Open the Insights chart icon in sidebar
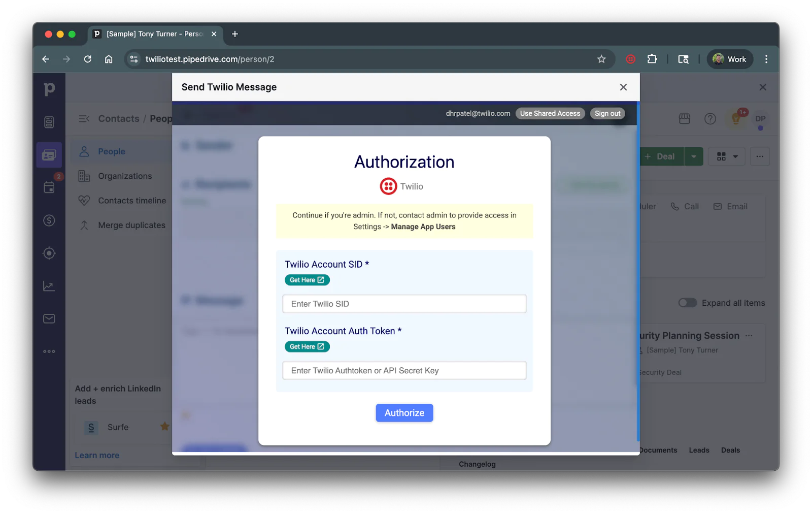The width and height of the screenshot is (812, 514). point(49,286)
